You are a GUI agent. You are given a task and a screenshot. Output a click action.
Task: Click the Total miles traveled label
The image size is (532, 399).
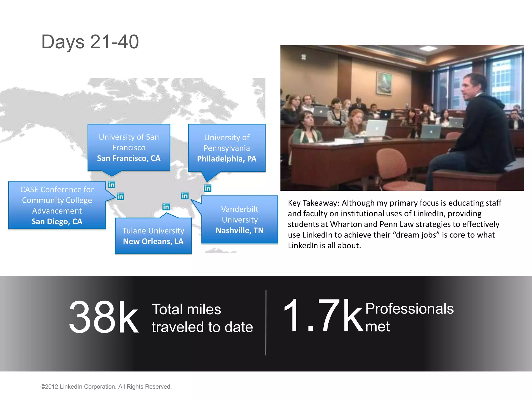tap(202, 318)
